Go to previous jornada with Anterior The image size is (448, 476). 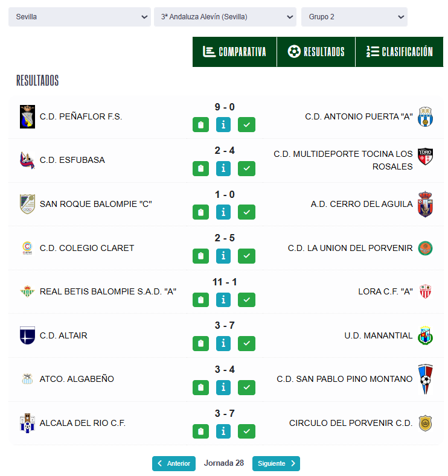point(174,463)
